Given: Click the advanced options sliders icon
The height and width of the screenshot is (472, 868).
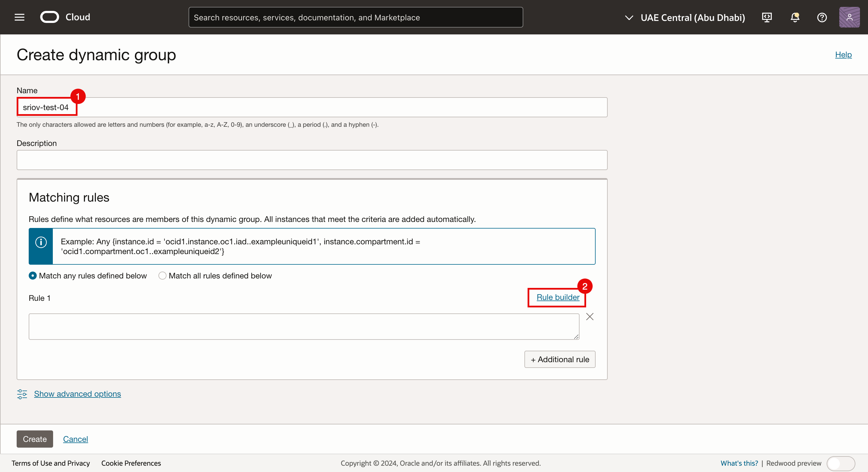Looking at the screenshot, I should [x=22, y=393].
